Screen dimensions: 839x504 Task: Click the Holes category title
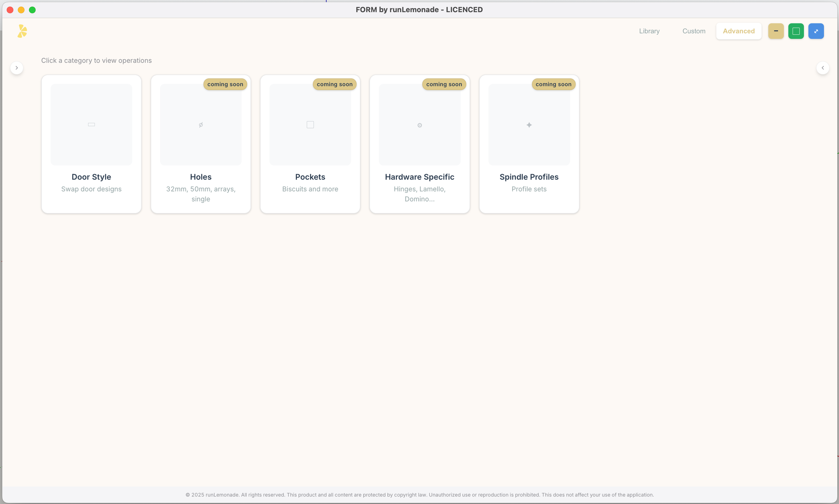pos(201,177)
